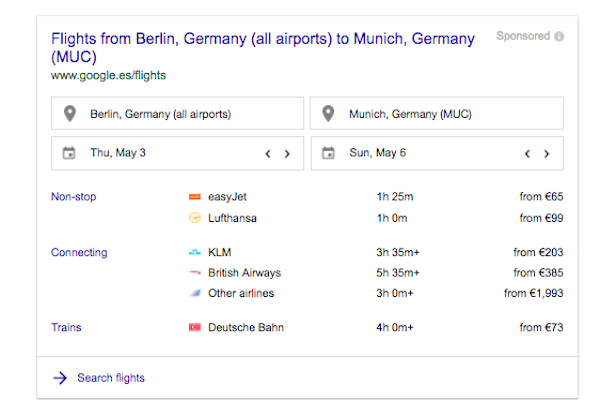Open the Flights from Berlin to Munich headline link
The width and height of the screenshot is (600, 400).
tap(263, 48)
